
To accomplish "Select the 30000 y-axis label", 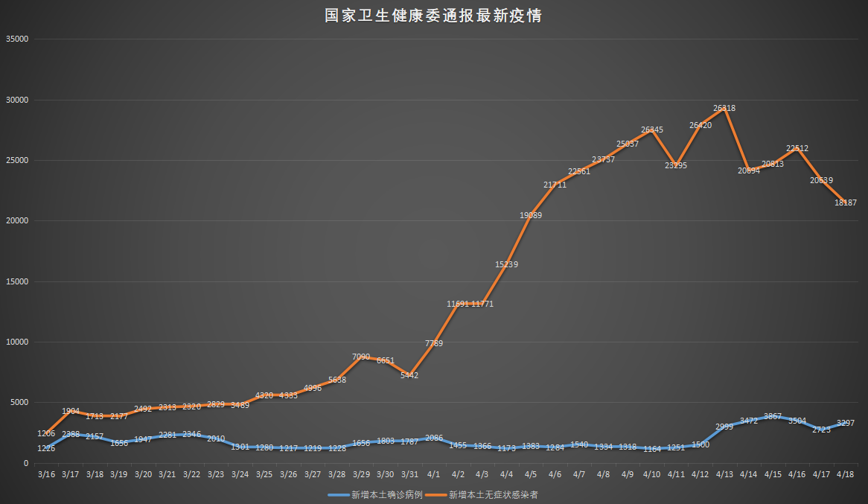I will click(x=17, y=101).
